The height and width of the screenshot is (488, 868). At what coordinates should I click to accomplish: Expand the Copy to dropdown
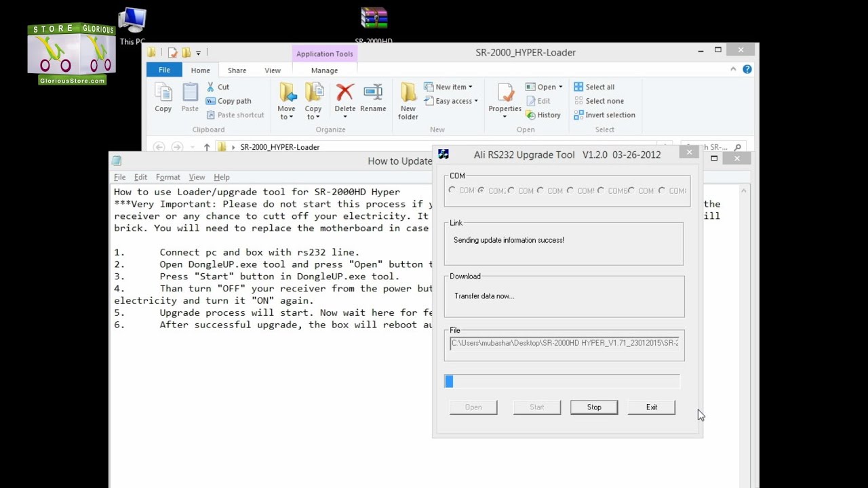point(313,113)
